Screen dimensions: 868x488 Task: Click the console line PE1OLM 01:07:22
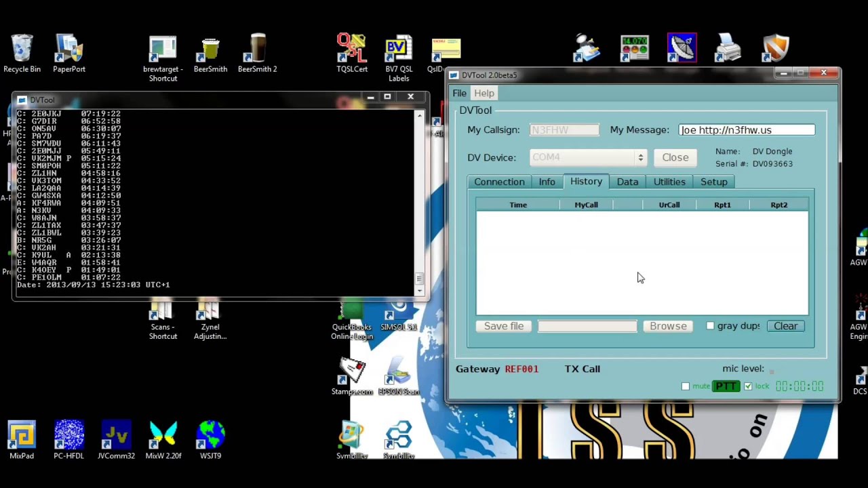coord(68,277)
